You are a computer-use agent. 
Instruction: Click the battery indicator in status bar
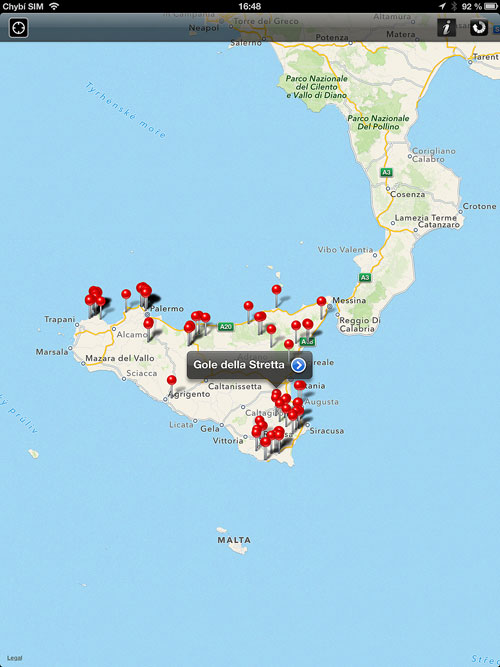[491, 6]
